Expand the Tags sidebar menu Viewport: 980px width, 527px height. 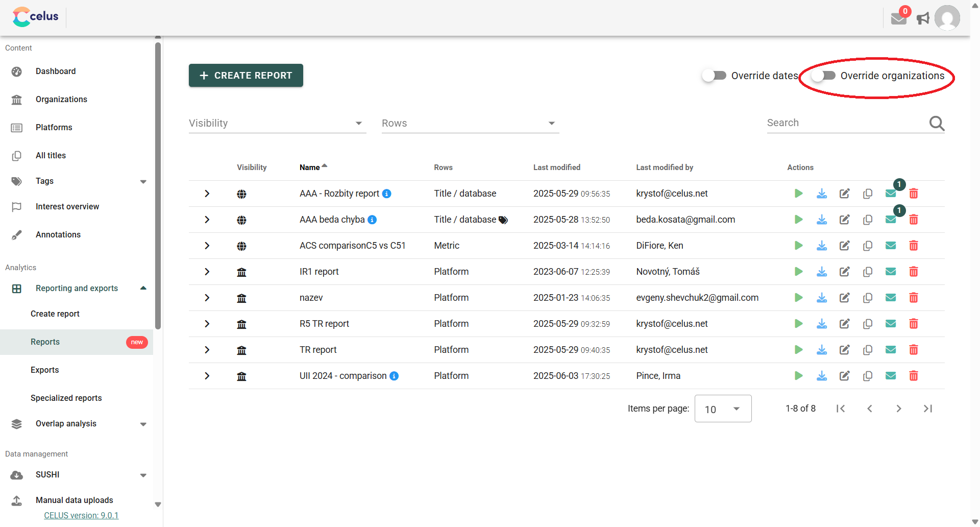point(143,181)
